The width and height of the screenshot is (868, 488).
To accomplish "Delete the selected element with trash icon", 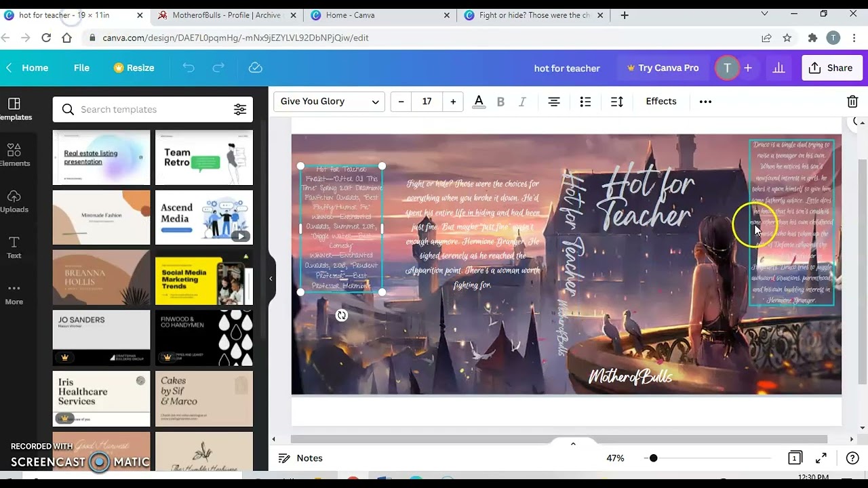I will click(x=852, y=102).
